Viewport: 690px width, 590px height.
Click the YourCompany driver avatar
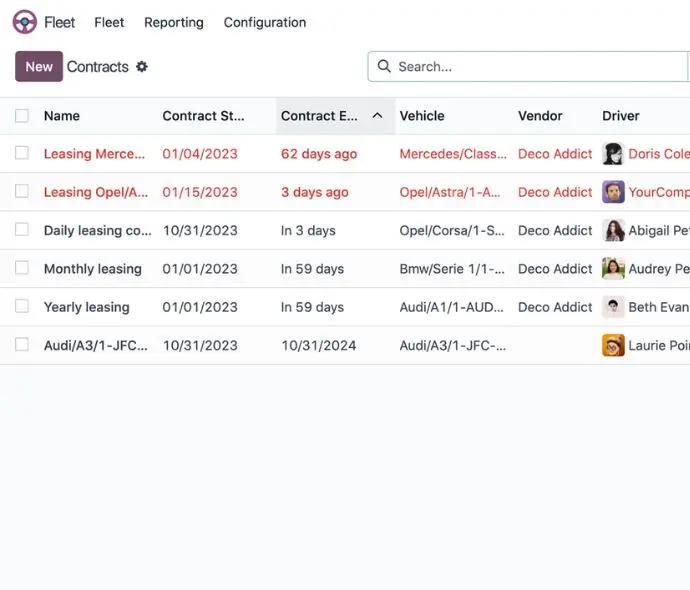pos(613,192)
